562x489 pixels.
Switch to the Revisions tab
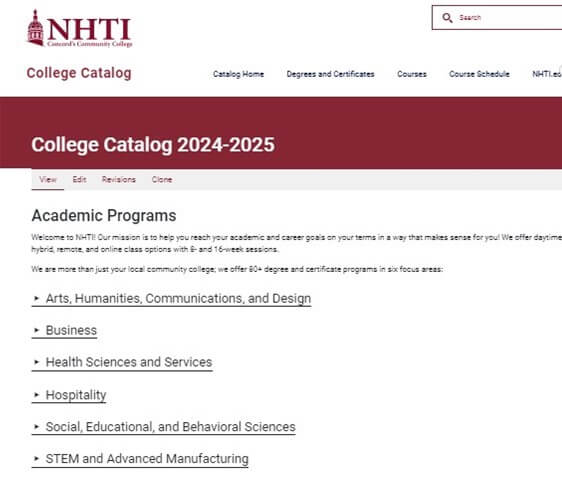[119, 180]
